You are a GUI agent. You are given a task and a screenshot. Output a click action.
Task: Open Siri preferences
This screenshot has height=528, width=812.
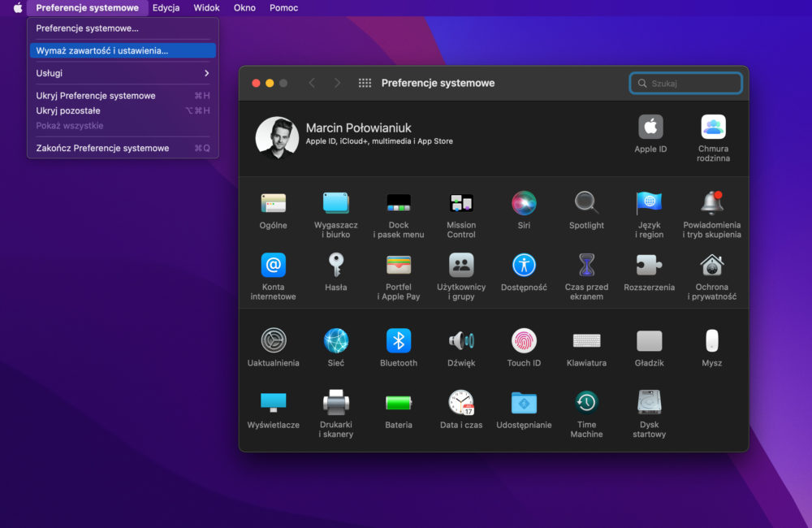coord(524,203)
